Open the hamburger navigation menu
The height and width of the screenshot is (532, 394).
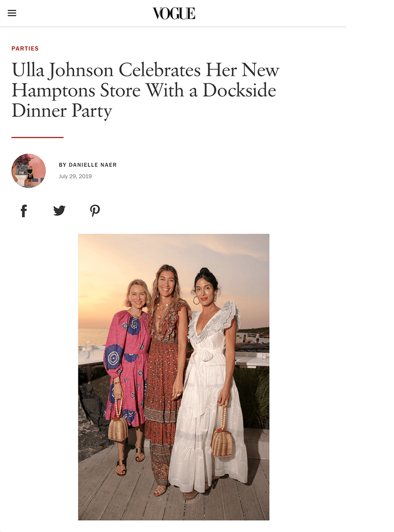tap(12, 13)
